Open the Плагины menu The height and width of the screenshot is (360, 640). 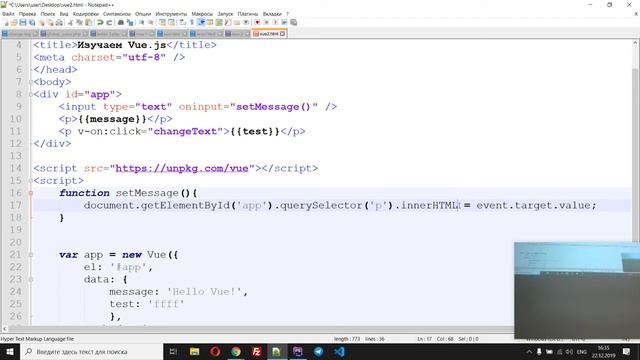[248, 14]
